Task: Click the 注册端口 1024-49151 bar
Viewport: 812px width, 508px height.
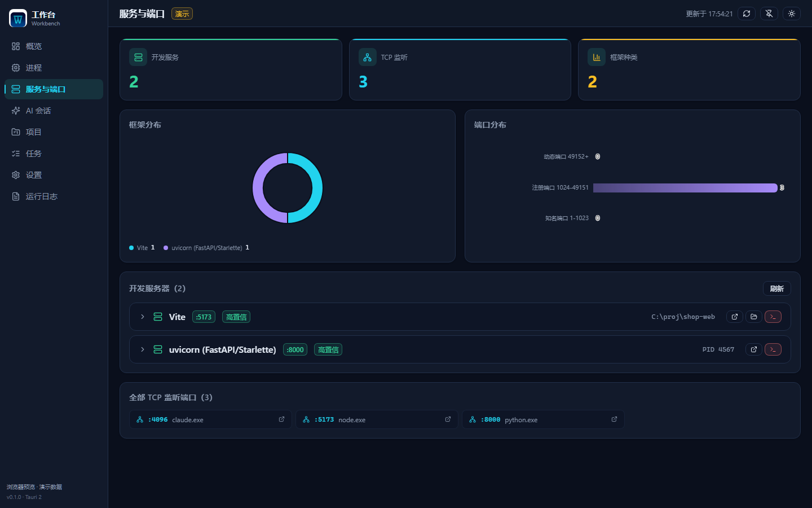Action: [685, 188]
